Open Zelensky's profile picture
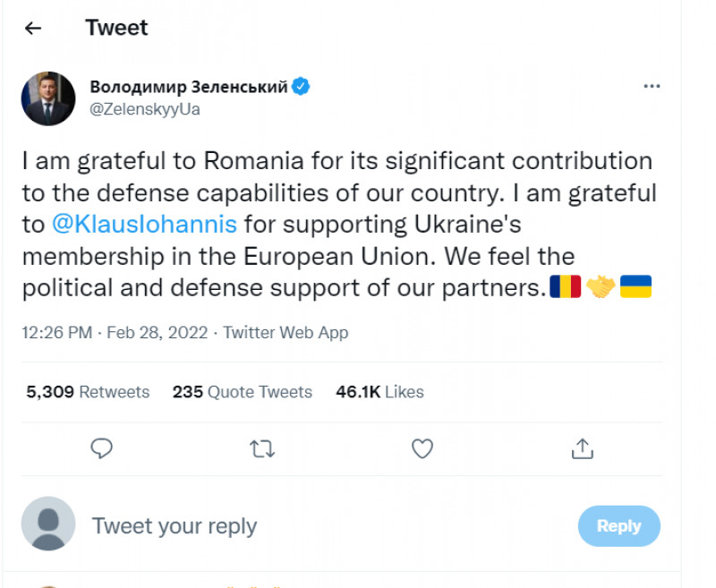Image resolution: width=716 pixels, height=588 pixels. [x=48, y=98]
